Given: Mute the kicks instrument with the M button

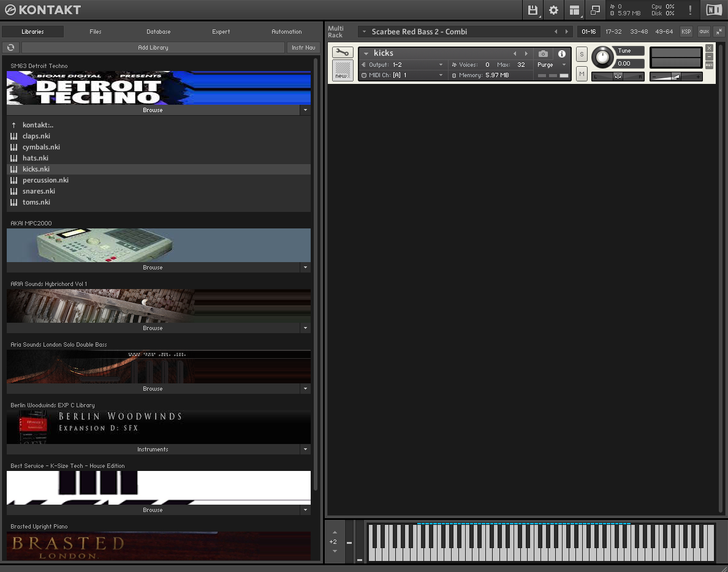Looking at the screenshot, I should [x=582, y=73].
